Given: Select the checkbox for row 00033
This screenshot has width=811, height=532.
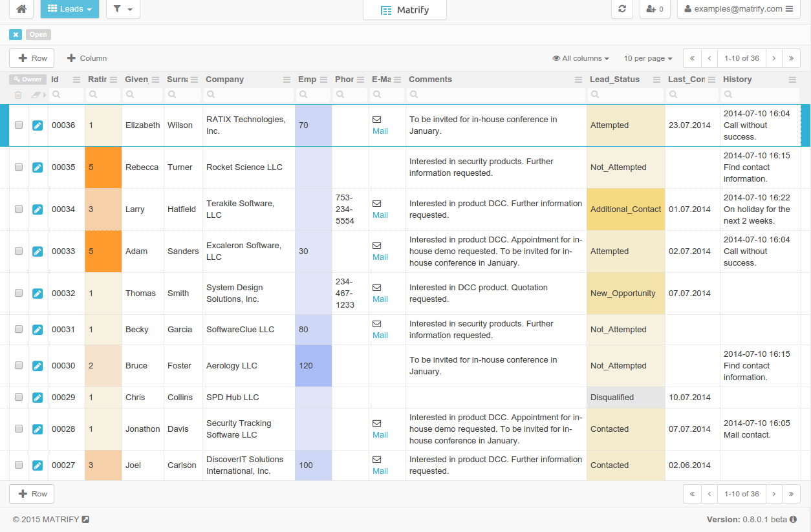Looking at the screenshot, I should click(19, 251).
